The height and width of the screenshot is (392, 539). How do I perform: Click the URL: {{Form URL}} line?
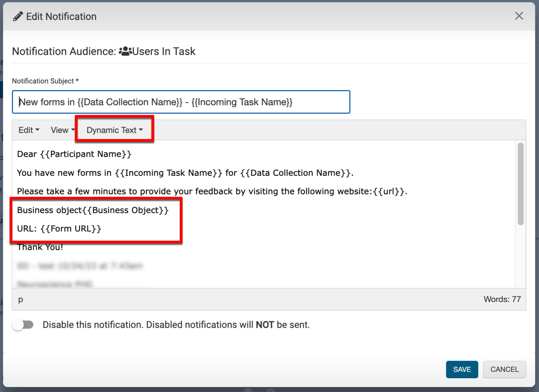click(x=59, y=229)
